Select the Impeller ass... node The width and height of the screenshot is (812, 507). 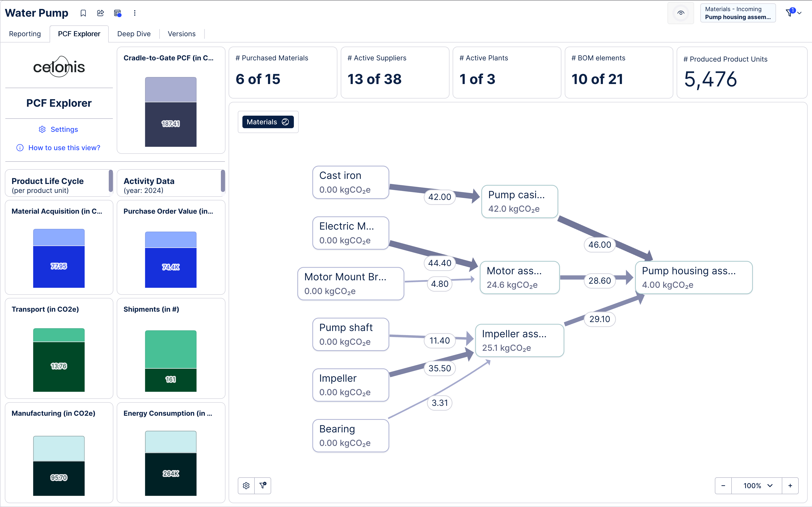point(519,340)
